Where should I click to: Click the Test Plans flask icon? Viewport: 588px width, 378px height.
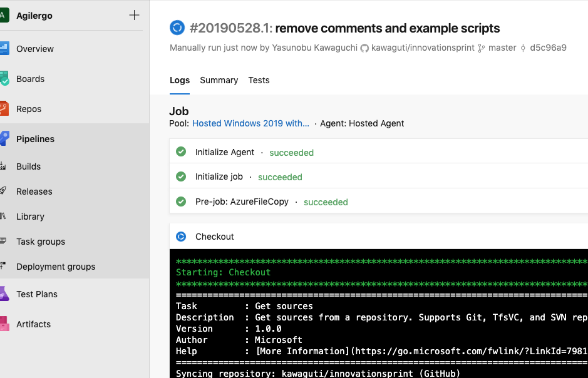pyautogui.click(x=4, y=294)
